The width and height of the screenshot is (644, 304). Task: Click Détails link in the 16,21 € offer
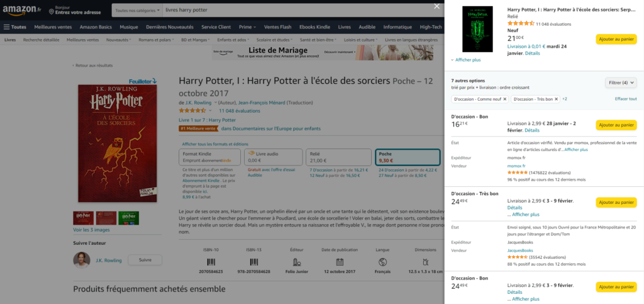coord(532,130)
